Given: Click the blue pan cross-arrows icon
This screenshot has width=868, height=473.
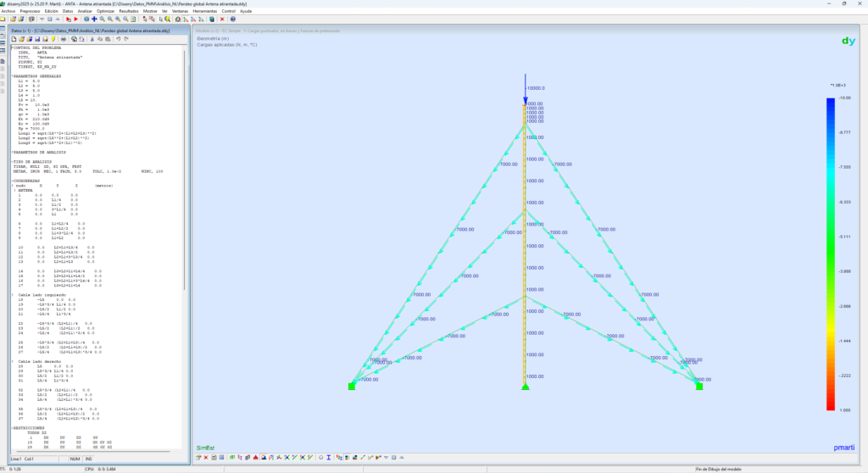Looking at the screenshot, I should click(94, 18).
